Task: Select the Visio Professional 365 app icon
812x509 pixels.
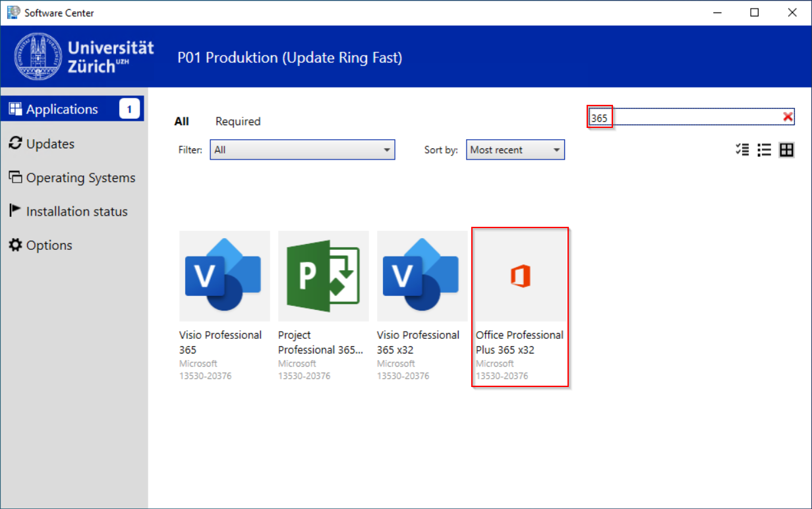Action: pyautogui.click(x=224, y=276)
